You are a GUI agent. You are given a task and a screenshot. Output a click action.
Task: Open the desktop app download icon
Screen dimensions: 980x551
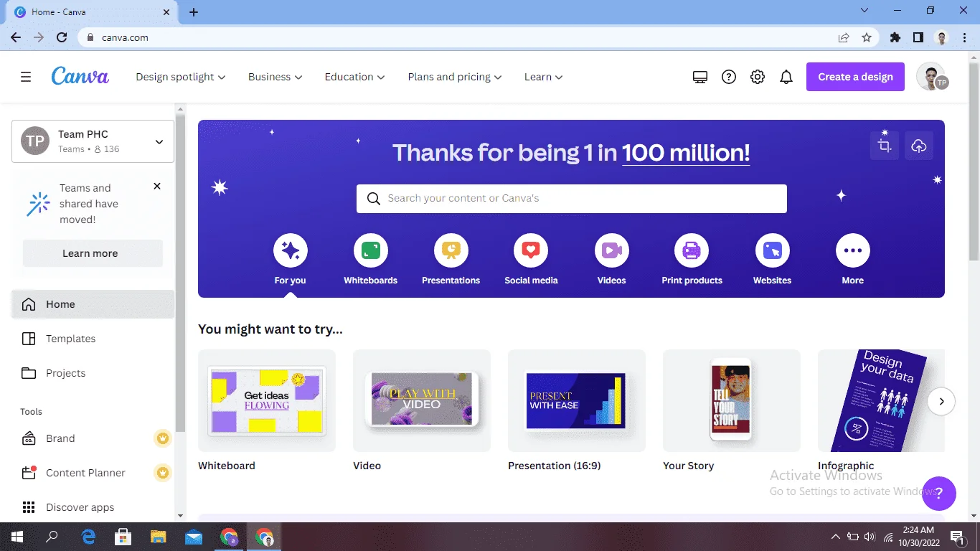[x=700, y=77]
